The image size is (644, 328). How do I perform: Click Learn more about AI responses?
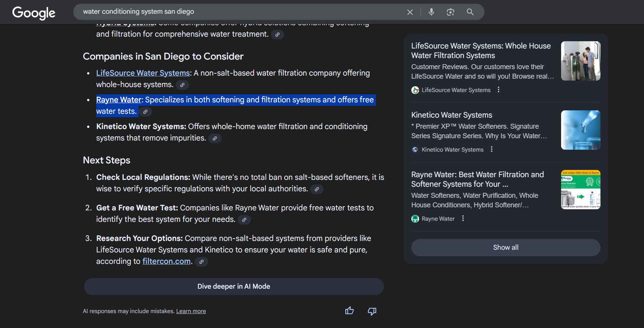191,311
